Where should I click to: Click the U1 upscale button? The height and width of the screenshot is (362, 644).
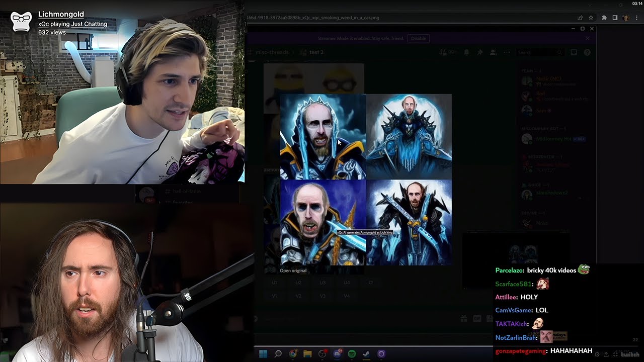click(274, 283)
